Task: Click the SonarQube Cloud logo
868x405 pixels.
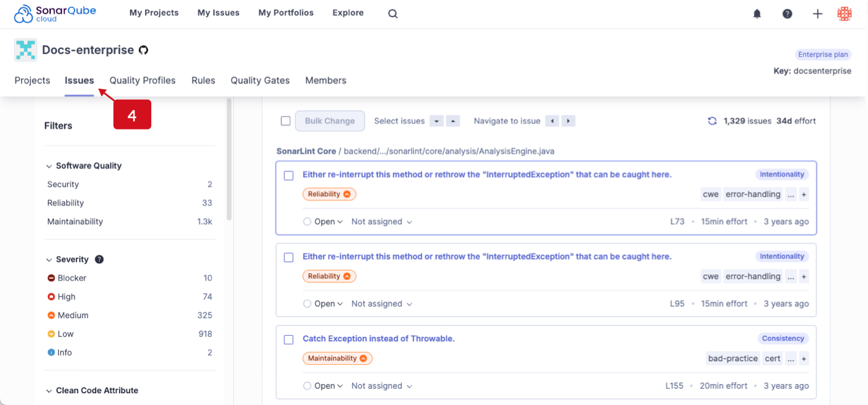Action: click(x=55, y=12)
